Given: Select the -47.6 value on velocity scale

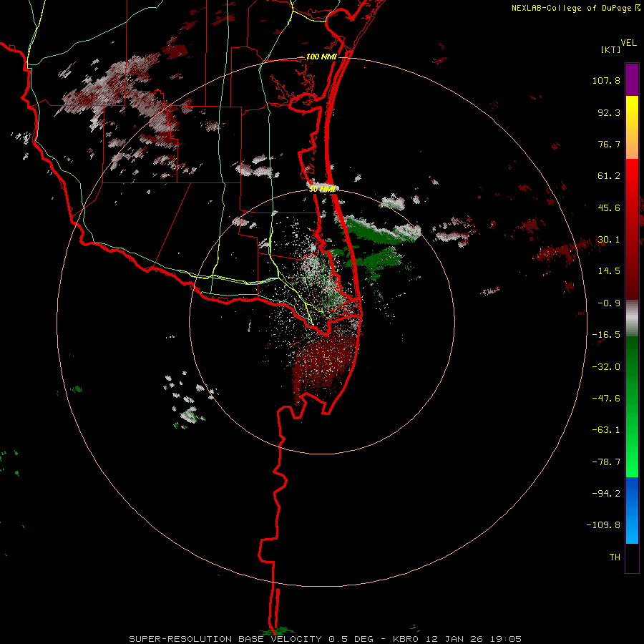Looking at the screenshot, I should 606,399.
